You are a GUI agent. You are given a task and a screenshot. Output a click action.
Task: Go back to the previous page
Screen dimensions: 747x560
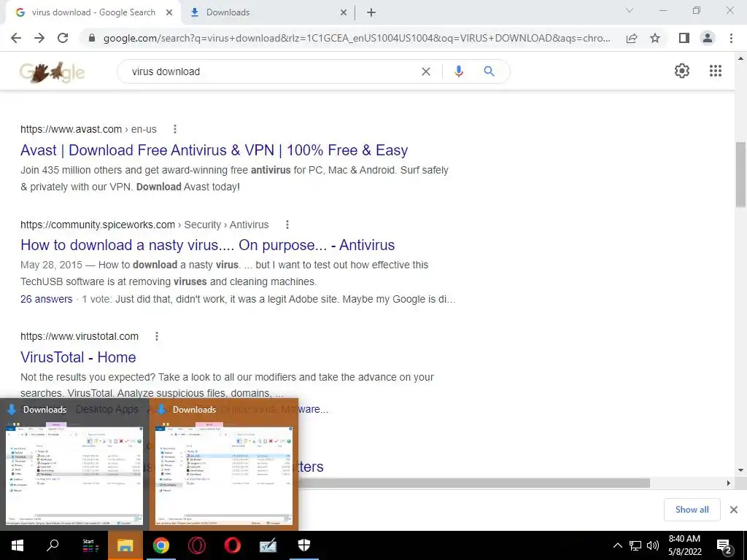pyautogui.click(x=16, y=38)
